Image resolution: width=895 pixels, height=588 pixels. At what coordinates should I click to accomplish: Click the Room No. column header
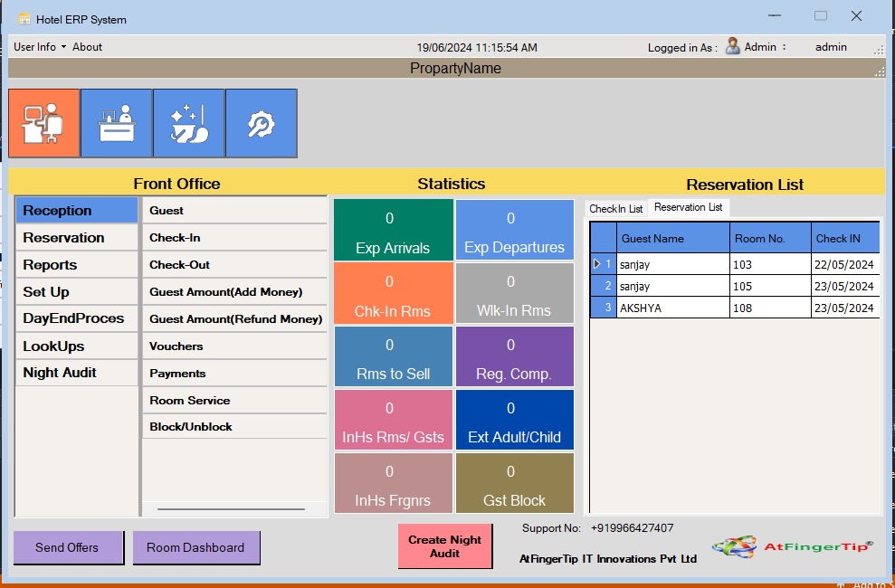(x=769, y=239)
